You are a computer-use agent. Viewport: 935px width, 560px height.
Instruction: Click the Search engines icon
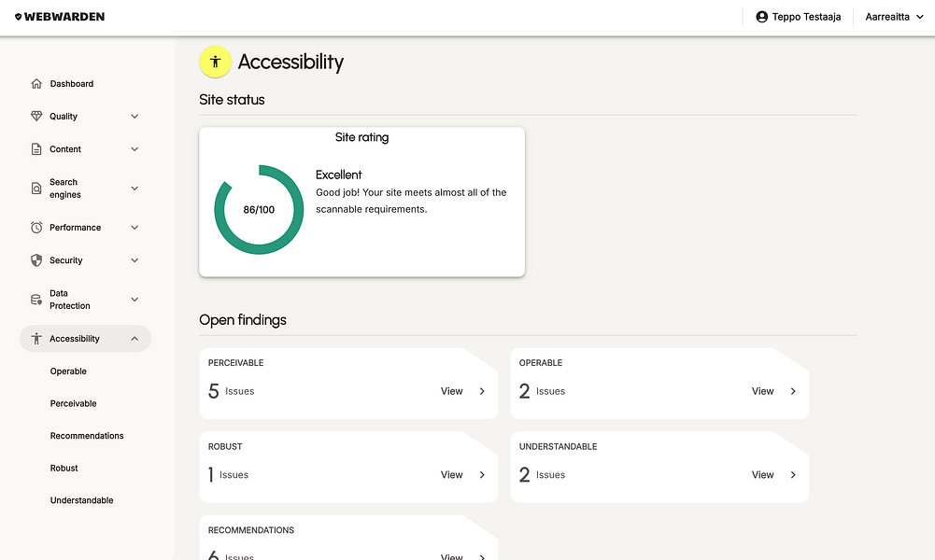coord(36,189)
